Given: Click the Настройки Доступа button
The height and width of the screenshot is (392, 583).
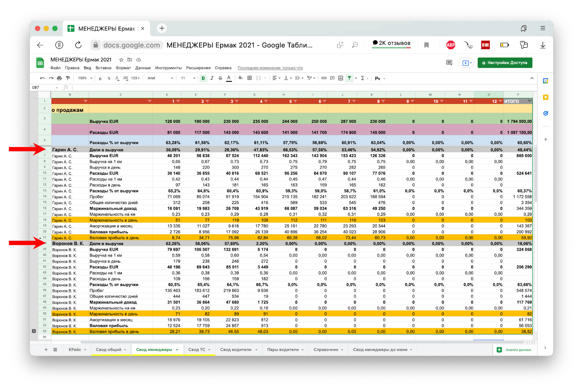Looking at the screenshot, I should click(x=505, y=63).
